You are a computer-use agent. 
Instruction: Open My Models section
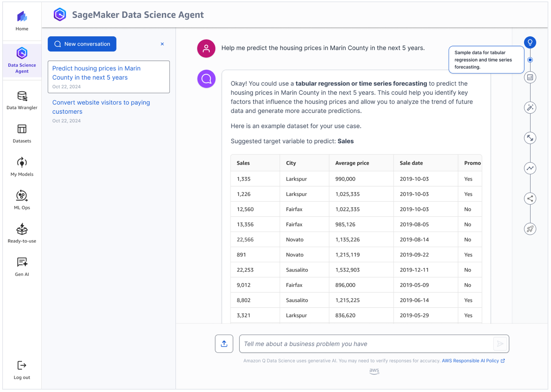click(22, 167)
